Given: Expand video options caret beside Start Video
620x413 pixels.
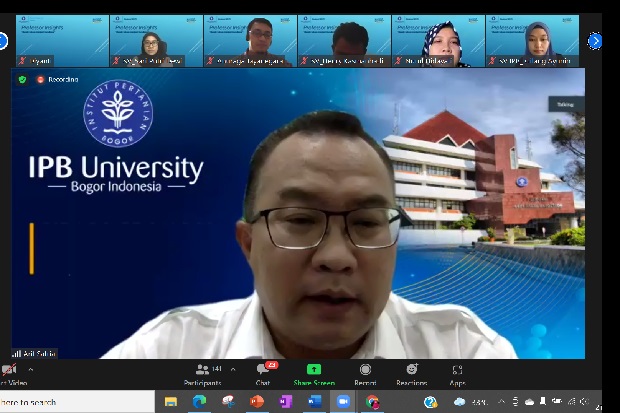Looking at the screenshot, I should (x=31, y=369).
